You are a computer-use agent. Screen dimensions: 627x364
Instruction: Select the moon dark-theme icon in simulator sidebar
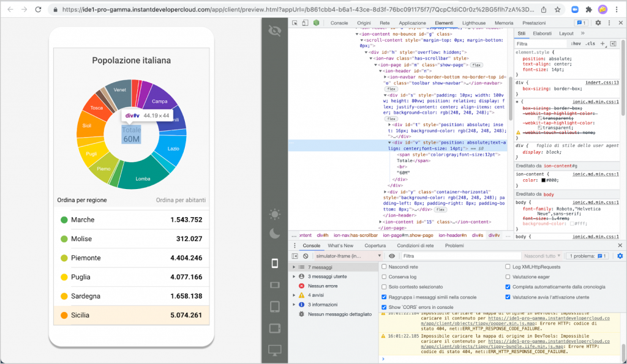[x=275, y=233]
